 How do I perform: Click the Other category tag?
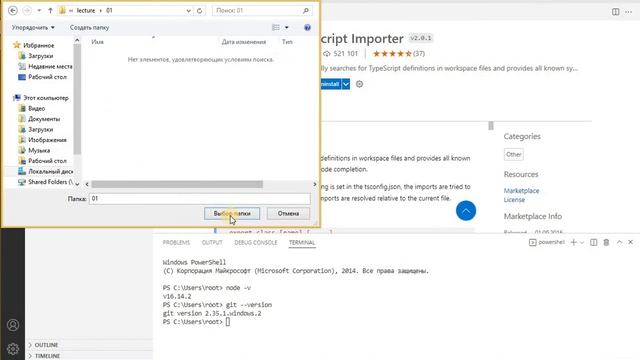[513, 155]
